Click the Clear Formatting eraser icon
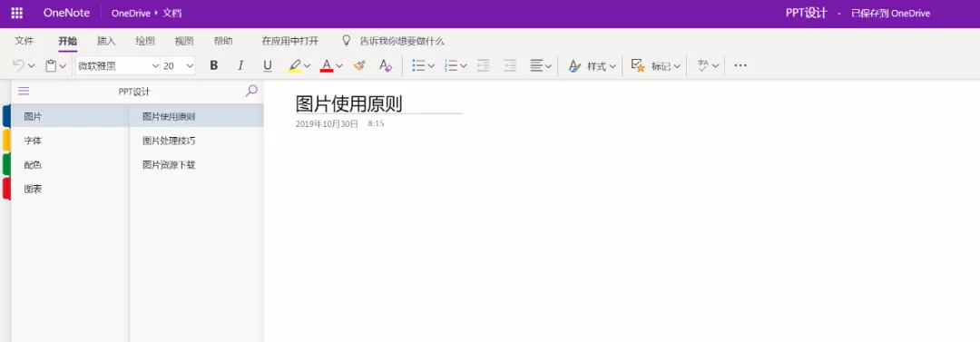The image size is (980, 342). tap(386, 65)
